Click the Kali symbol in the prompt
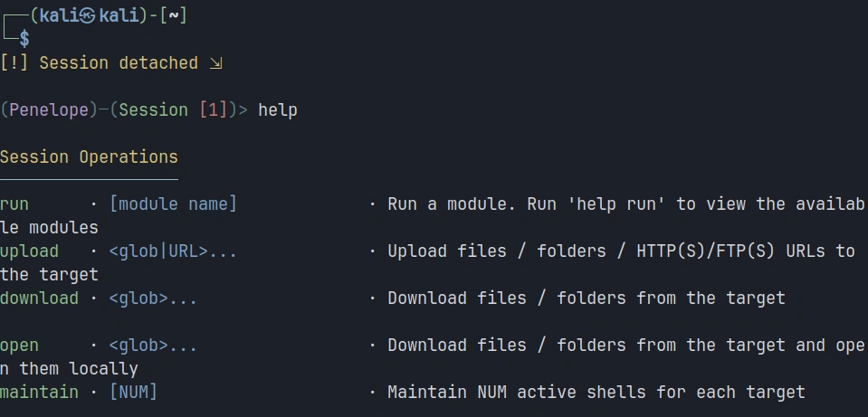This screenshot has width=868, height=417. (x=88, y=15)
